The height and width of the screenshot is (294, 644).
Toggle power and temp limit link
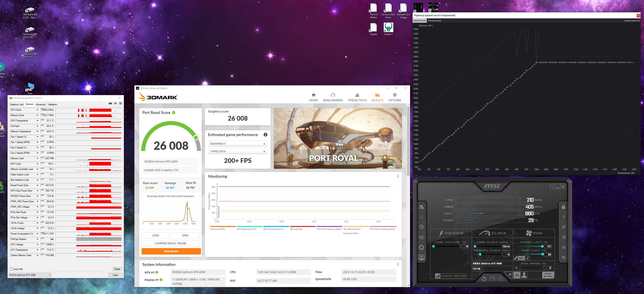click(x=516, y=258)
